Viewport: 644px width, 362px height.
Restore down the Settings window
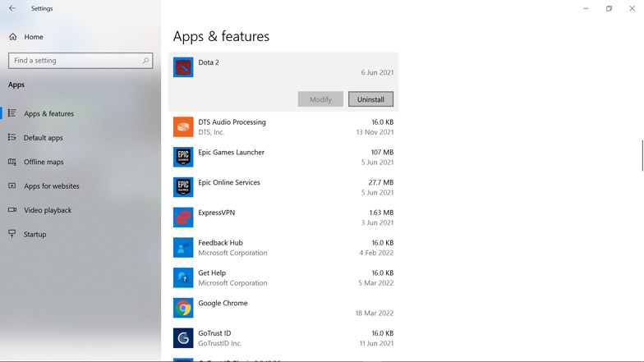click(609, 8)
